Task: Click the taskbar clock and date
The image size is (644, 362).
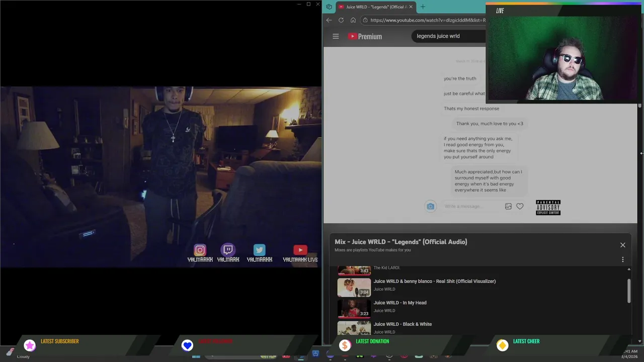Action: pos(629,354)
